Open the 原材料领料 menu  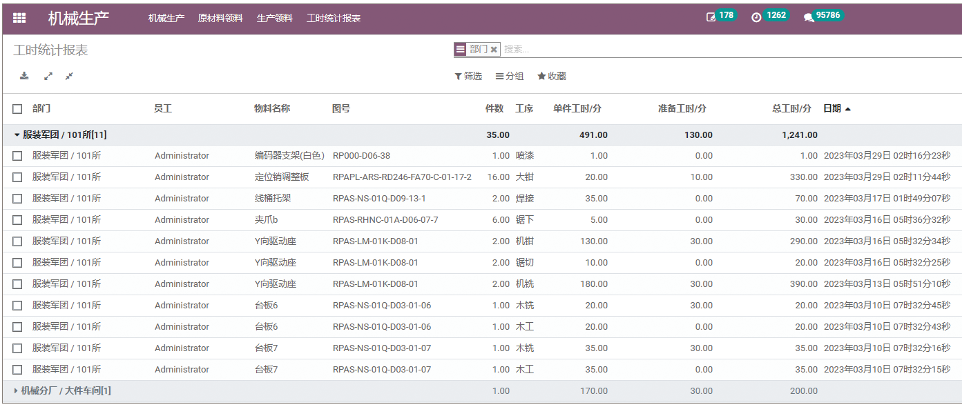click(220, 18)
